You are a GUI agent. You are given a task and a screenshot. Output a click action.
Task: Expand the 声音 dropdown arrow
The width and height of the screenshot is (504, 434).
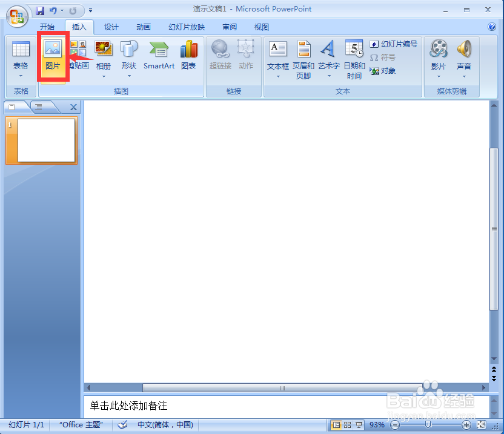click(464, 76)
